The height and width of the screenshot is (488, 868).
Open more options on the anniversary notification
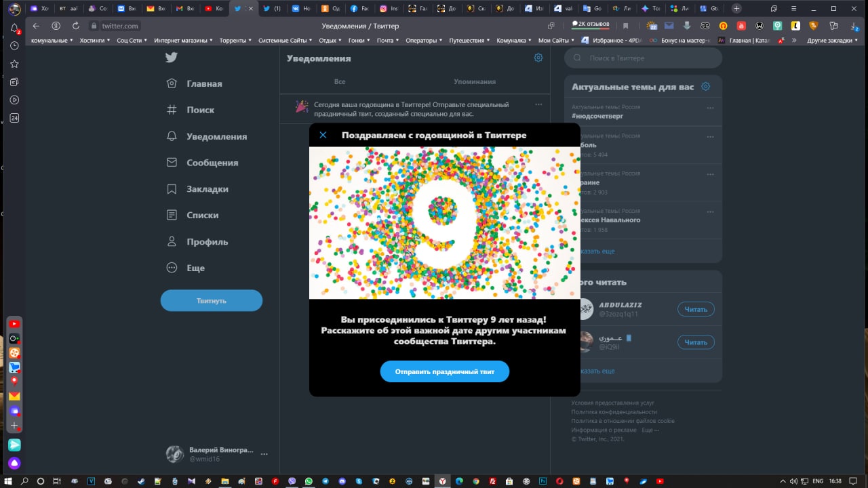(x=538, y=104)
